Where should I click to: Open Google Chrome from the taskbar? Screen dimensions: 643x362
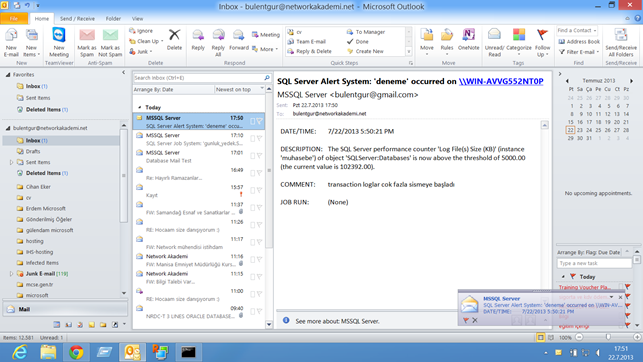(x=76, y=352)
